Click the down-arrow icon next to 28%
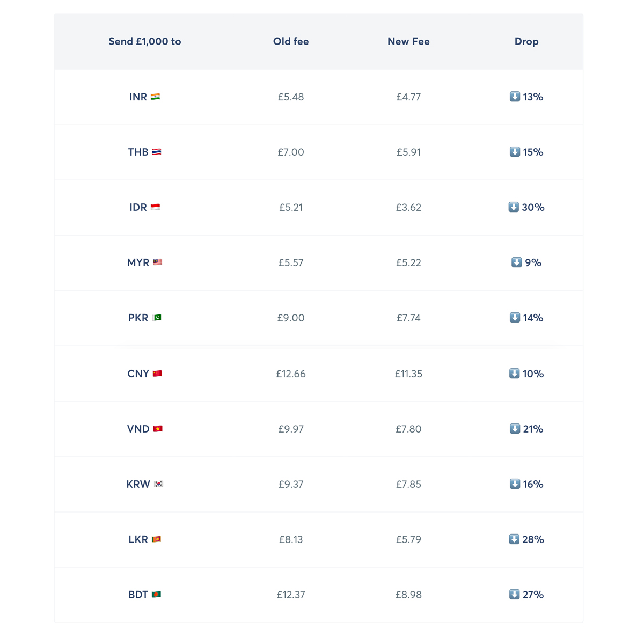The width and height of the screenshot is (644, 644). coord(514,539)
